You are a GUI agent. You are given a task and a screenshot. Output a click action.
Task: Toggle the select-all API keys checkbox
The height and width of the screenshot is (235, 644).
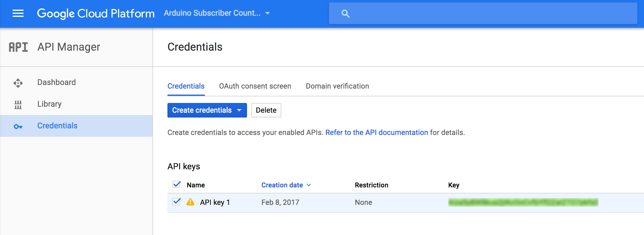177,184
